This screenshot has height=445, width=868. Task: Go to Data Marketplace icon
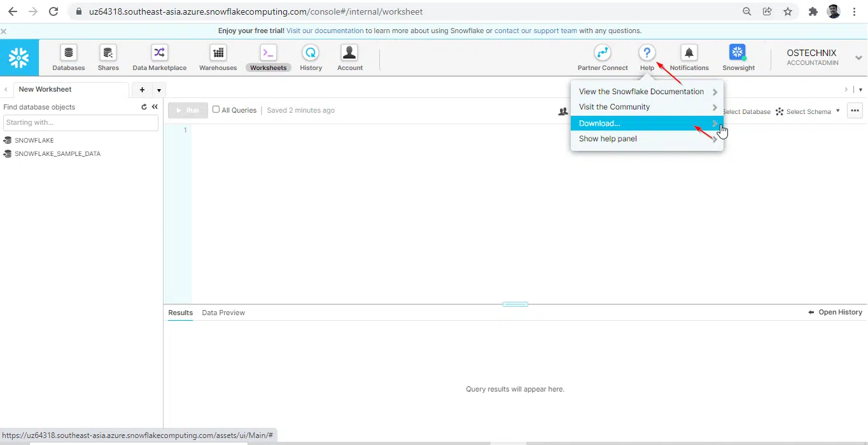point(159,53)
